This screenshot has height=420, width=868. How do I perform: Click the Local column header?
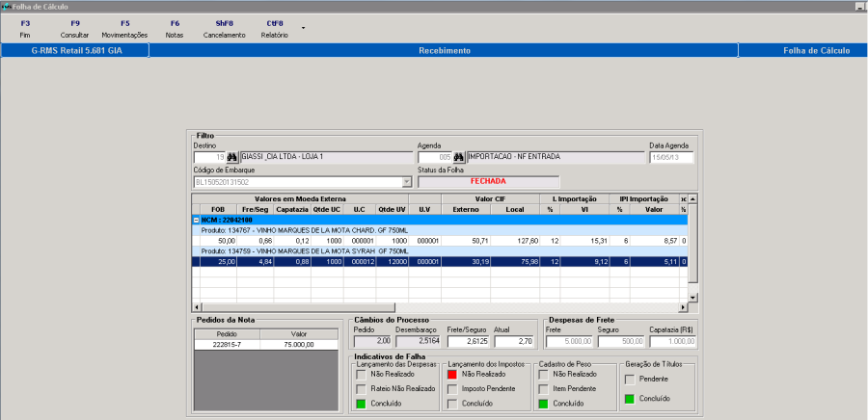coord(515,210)
